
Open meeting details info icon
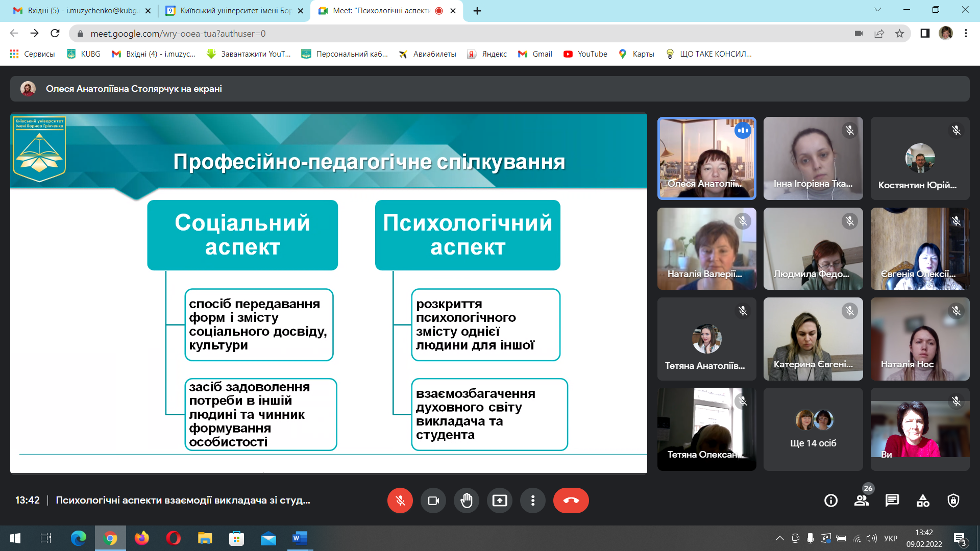[830, 500]
